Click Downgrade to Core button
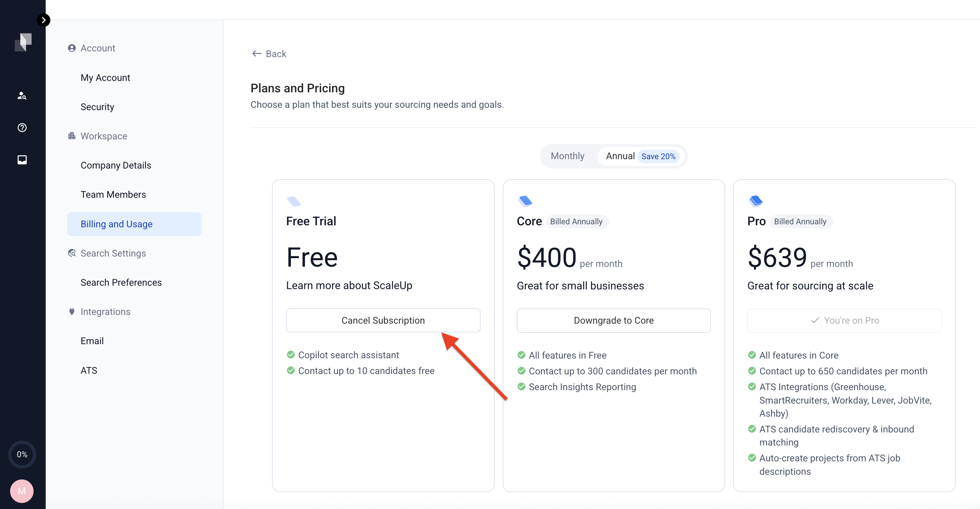 click(x=613, y=320)
